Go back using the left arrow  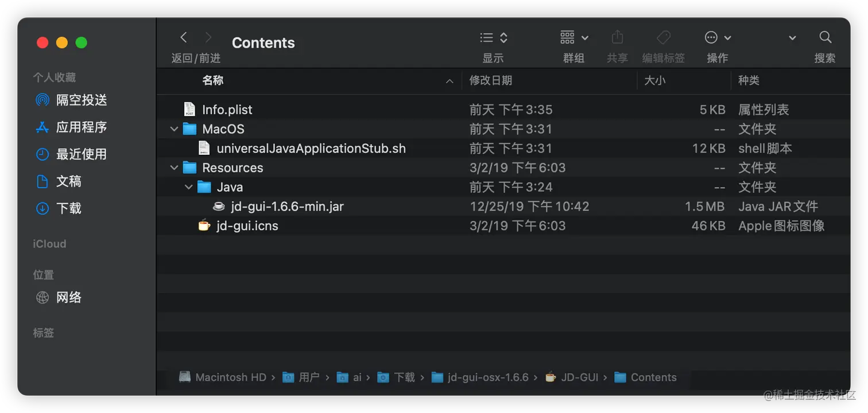[x=184, y=38]
